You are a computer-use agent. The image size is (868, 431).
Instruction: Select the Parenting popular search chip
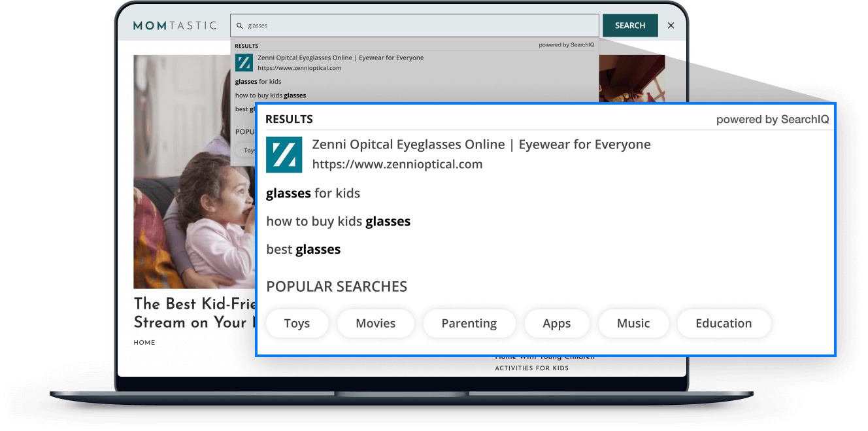(469, 323)
